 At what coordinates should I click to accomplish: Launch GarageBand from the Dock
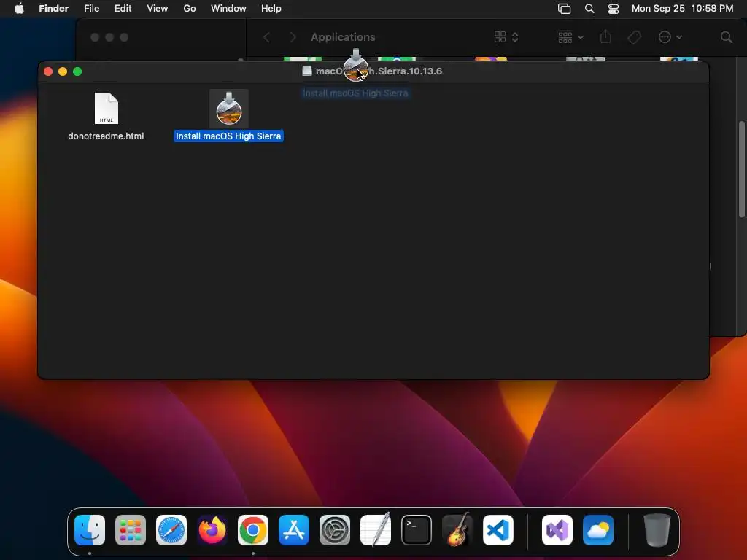click(x=457, y=529)
